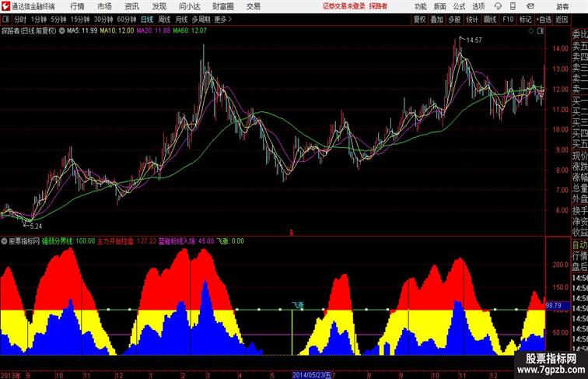Click the 飞涨: 0.00 label
The image size is (588, 379).
point(230,241)
